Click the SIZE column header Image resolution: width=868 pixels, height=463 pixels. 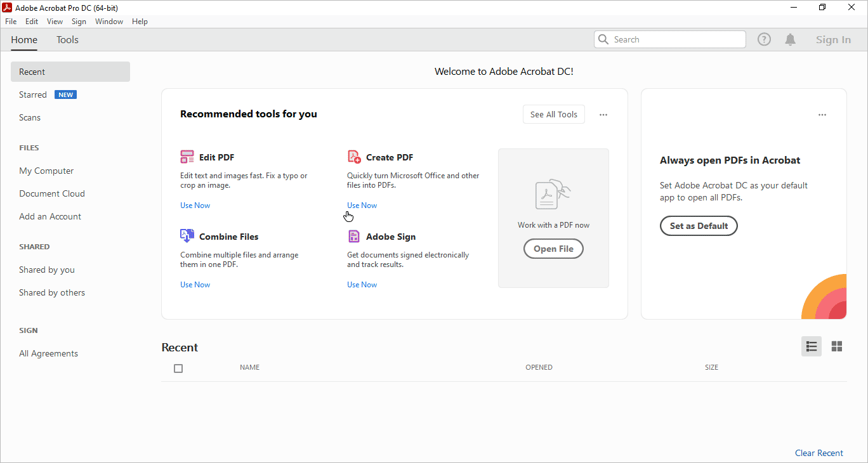tap(712, 367)
